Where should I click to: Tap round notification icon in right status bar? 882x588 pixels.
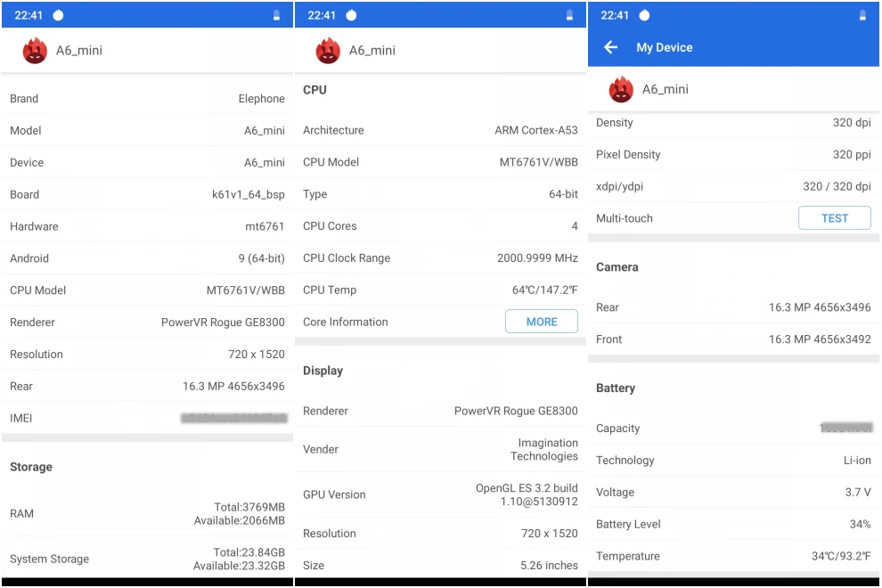[x=644, y=15]
